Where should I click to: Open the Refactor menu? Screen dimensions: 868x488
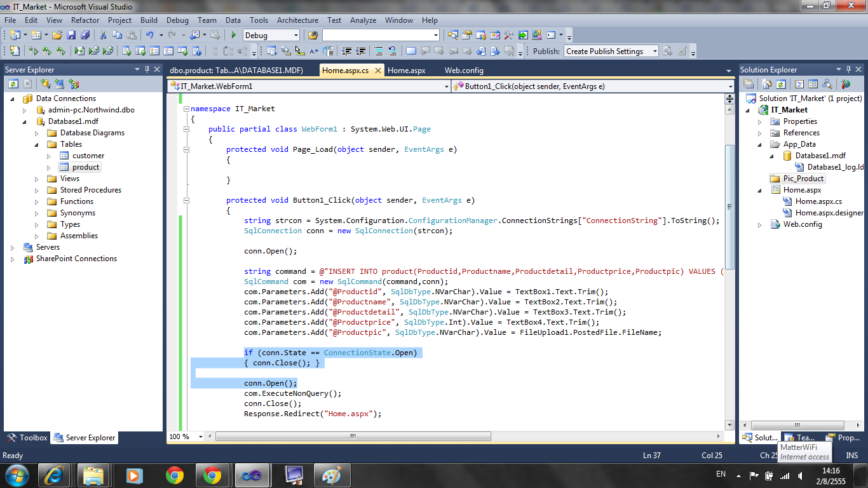click(85, 20)
